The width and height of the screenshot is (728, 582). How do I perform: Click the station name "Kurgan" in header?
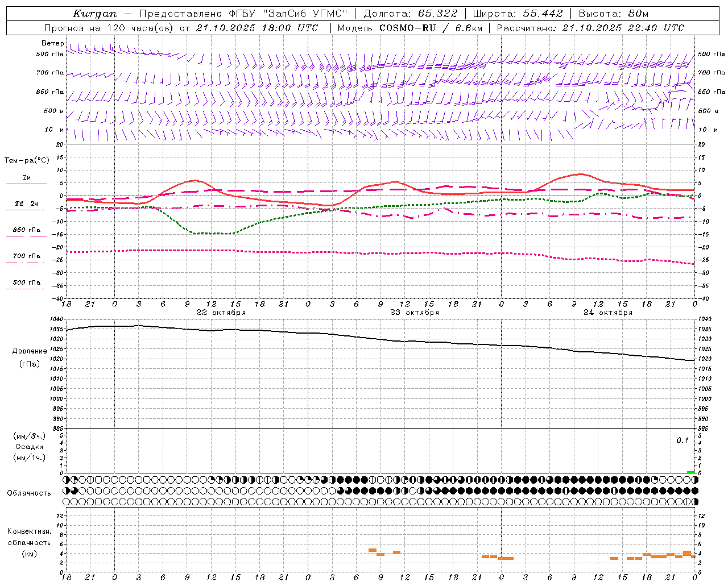(x=95, y=14)
